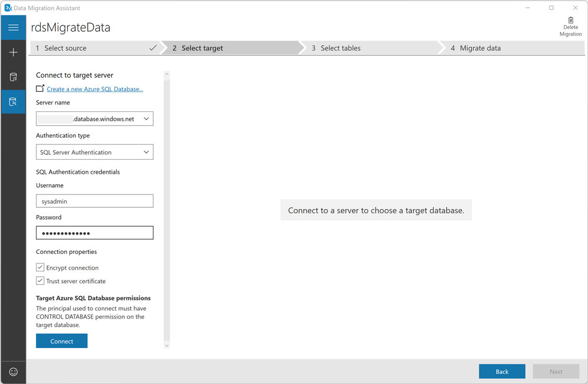Open Create a new Azure SQL Database link

(95, 89)
